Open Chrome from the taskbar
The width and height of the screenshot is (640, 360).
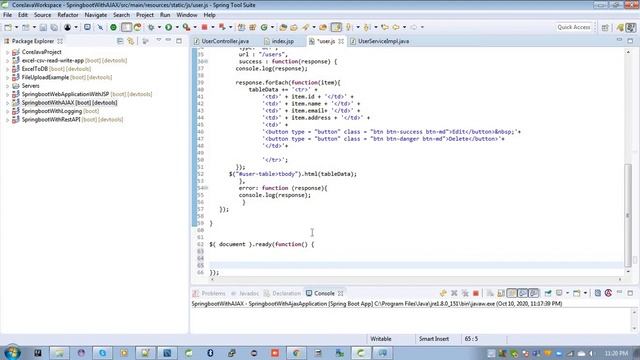click(296, 353)
